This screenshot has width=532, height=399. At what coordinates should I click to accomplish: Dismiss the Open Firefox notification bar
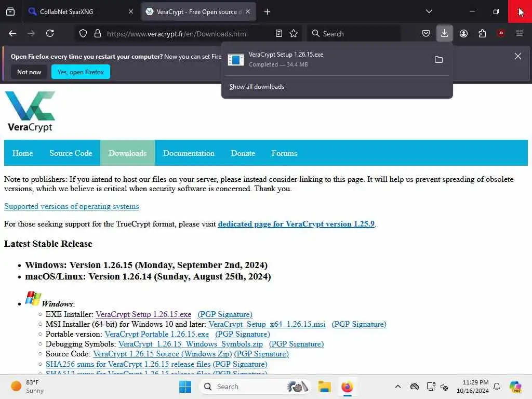[x=518, y=56]
